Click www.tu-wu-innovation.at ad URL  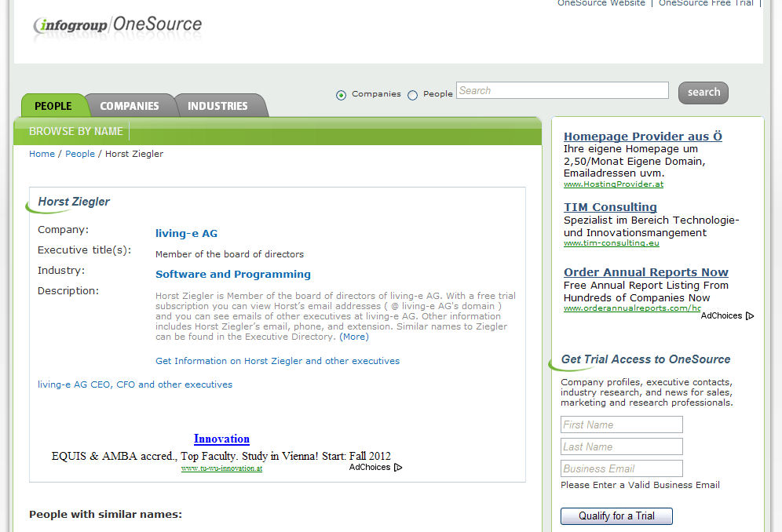tap(221, 468)
